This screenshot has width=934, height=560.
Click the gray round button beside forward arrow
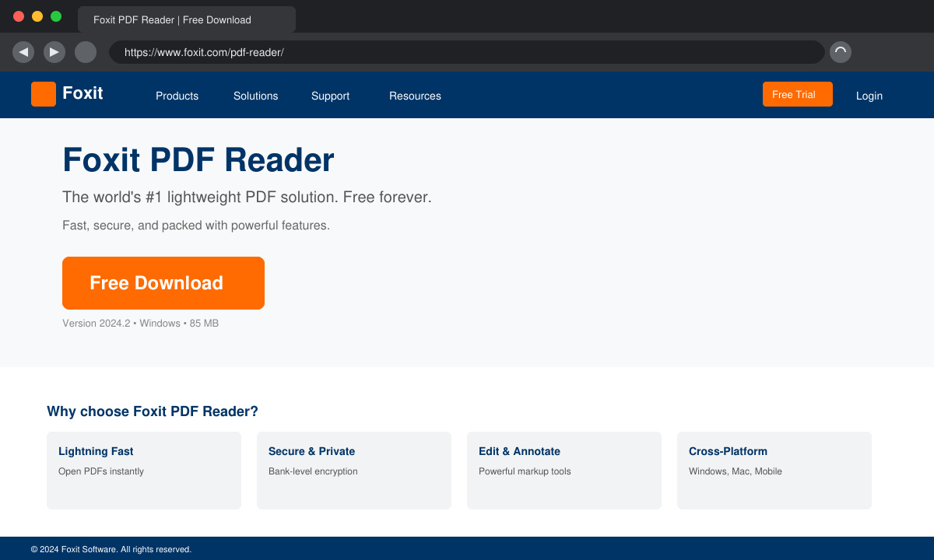point(86,52)
